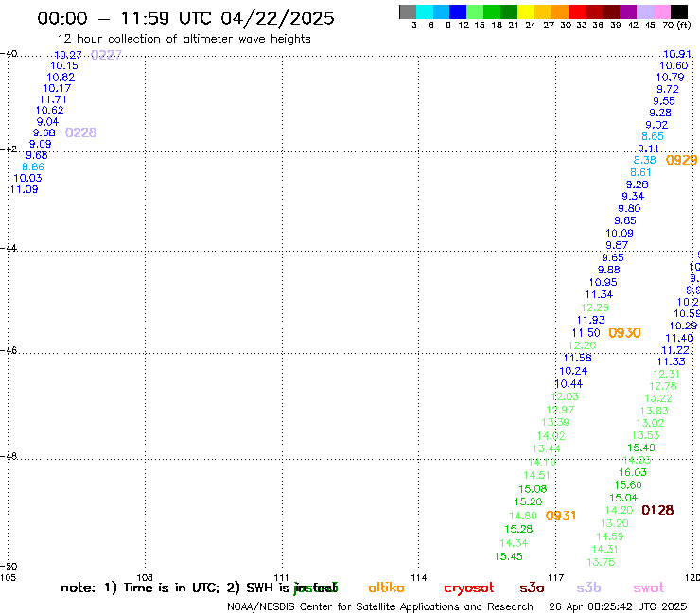The width and height of the screenshot is (700, 615).
Task: Click the wave height value 10.95
Action: 604,282
